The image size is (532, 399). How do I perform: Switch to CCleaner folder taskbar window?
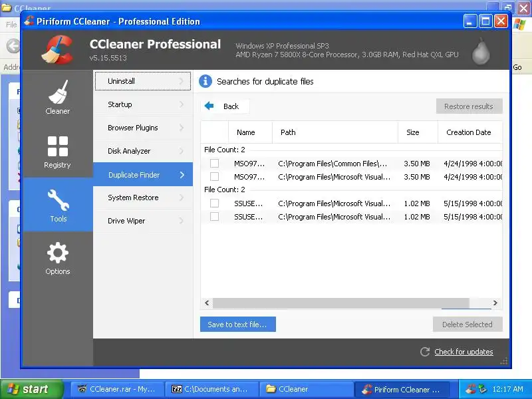point(307,389)
